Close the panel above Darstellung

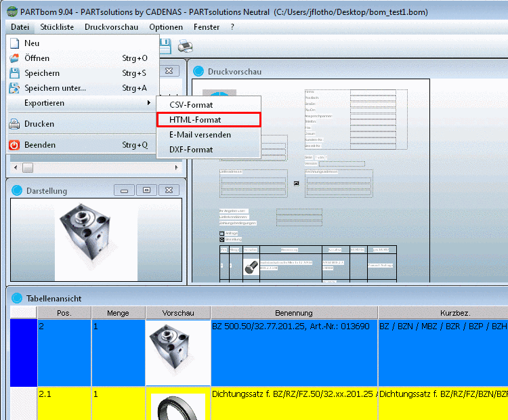pos(169,71)
